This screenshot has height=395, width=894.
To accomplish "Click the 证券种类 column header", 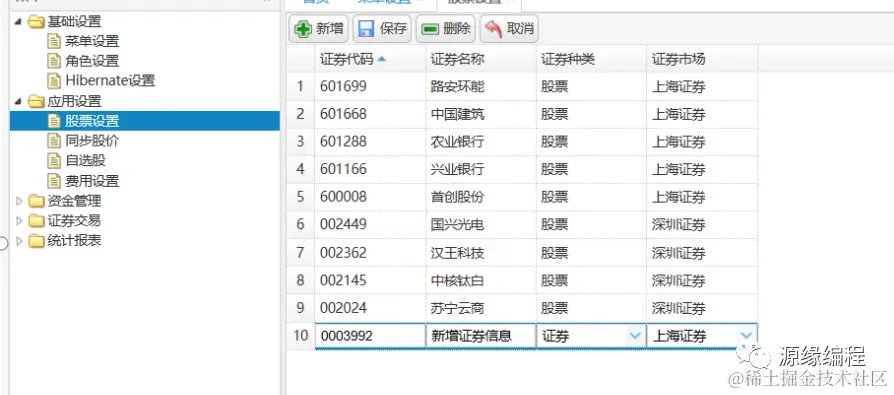I will tap(591, 59).
